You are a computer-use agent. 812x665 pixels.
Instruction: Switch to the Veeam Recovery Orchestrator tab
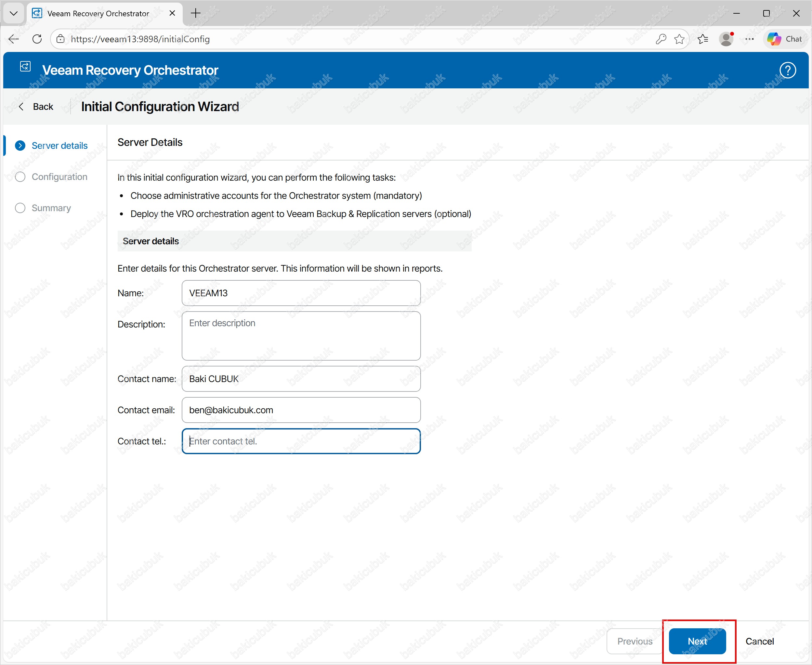pos(98,13)
